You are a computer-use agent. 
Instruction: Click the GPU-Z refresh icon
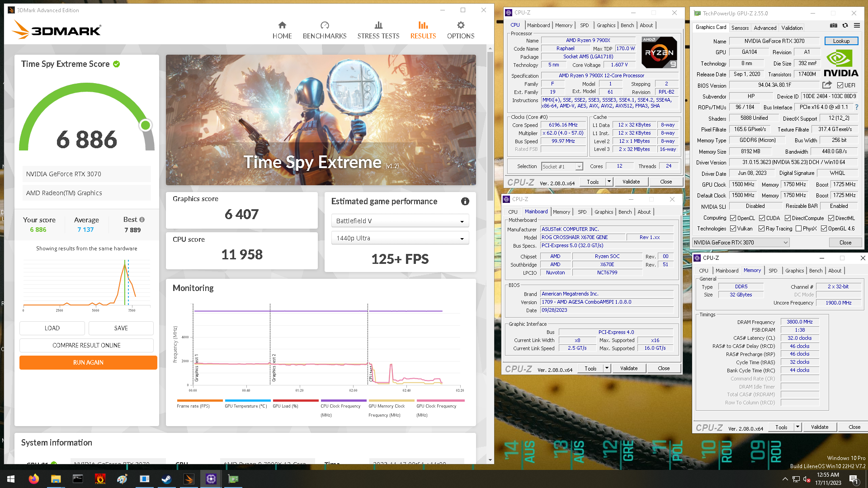(x=845, y=25)
